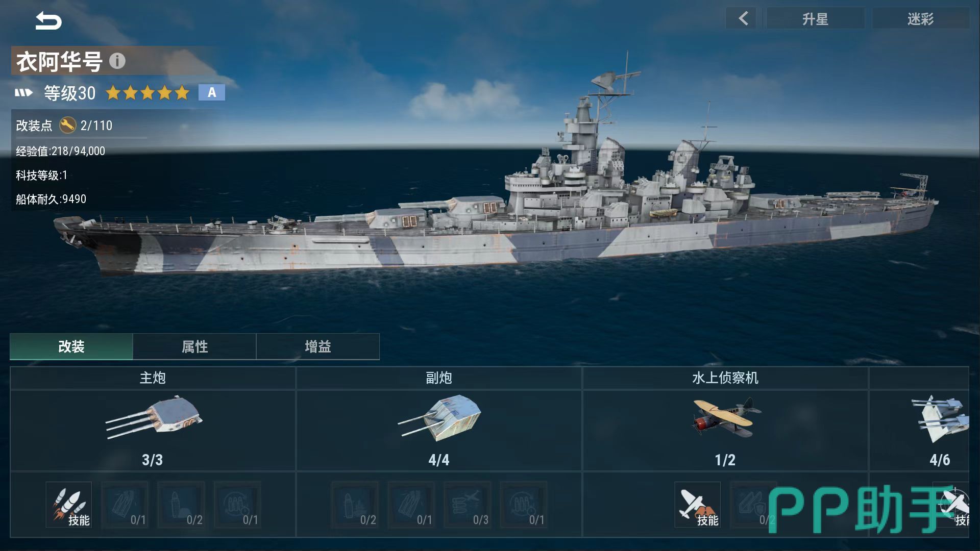
Task: Open the seaplane 技能 skill icon
Action: pos(697,505)
